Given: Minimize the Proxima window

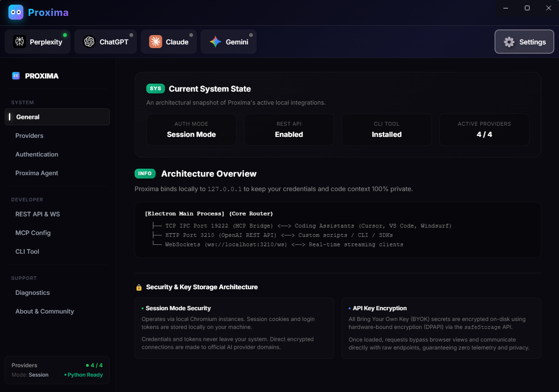Looking at the screenshot, I should [x=506, y=8].
